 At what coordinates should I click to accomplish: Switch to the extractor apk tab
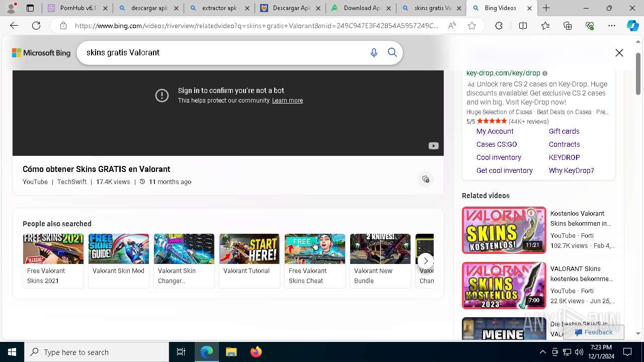pos(219,8)
